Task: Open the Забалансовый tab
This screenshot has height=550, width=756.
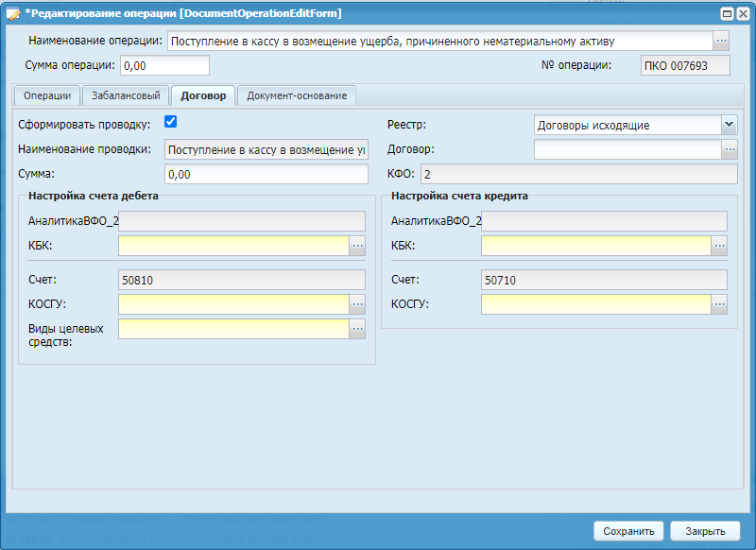Action: click(x=126, y=95)
